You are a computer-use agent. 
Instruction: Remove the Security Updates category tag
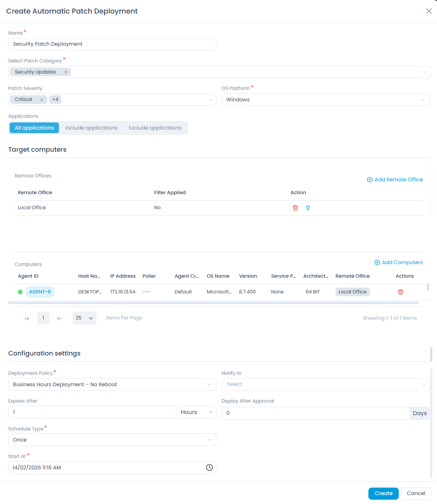point(66,72)
